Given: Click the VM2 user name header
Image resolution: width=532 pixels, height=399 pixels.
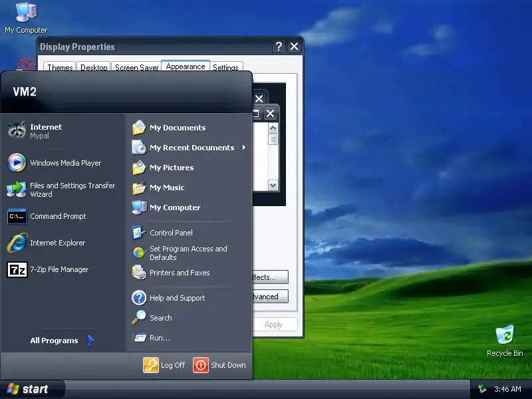Looking at the screenshot, I should click(25, 92).
